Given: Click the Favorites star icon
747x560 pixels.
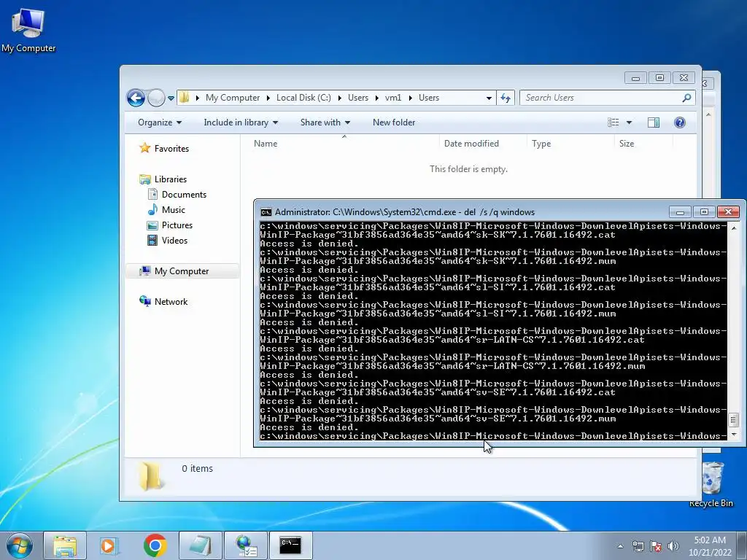Looking at the screenshot, I should tap(145, 148).
